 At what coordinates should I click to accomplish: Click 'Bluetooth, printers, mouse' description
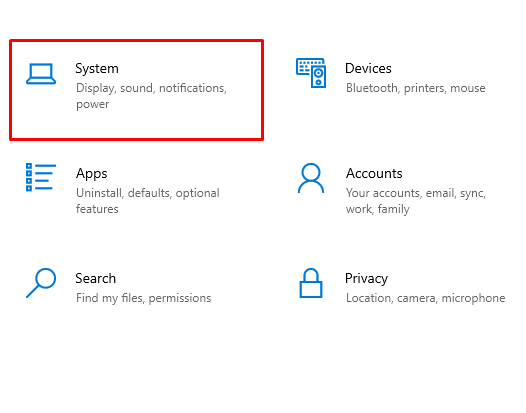pos(416,88)
